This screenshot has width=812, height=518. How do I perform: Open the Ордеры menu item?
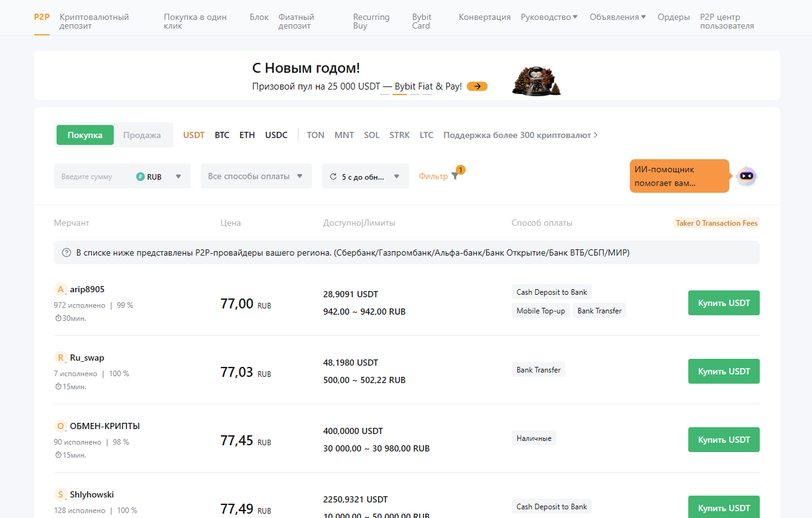click(x=673, y=17)
